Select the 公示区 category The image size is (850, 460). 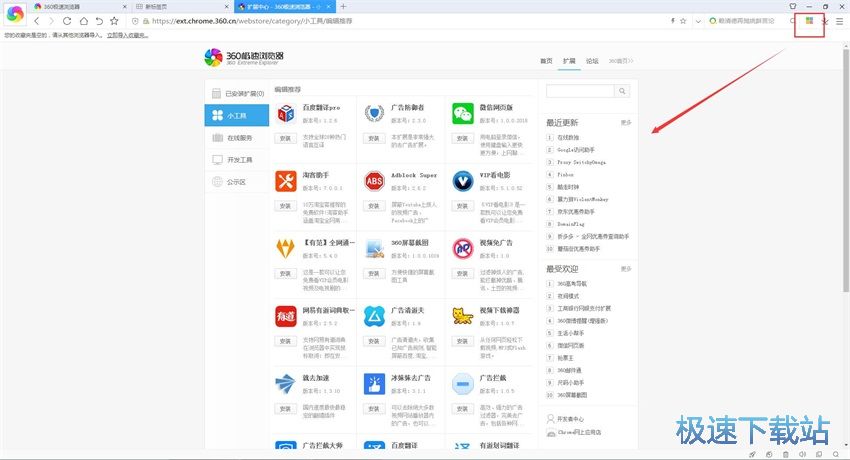click(237, 182)
